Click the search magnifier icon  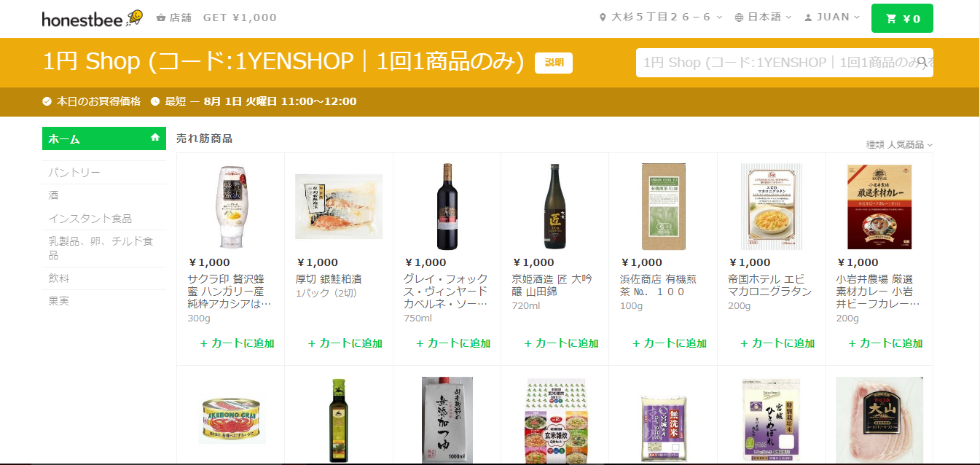click(923, 63)
